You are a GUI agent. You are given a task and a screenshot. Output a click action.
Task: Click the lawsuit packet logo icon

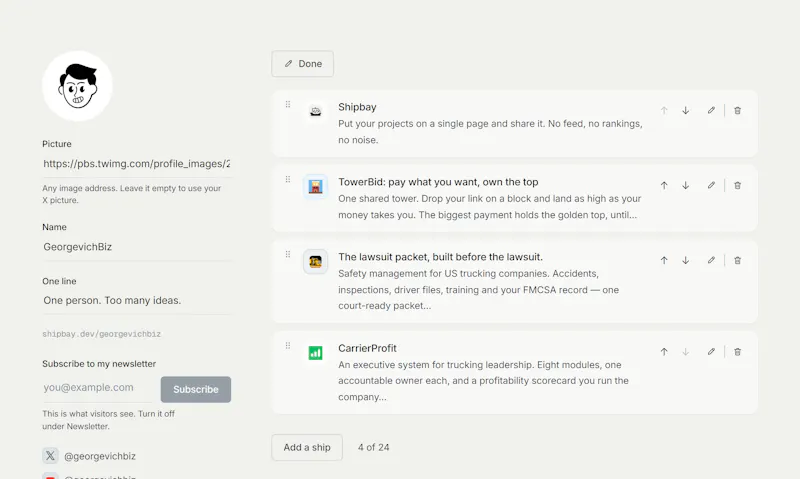coord(315,261)
